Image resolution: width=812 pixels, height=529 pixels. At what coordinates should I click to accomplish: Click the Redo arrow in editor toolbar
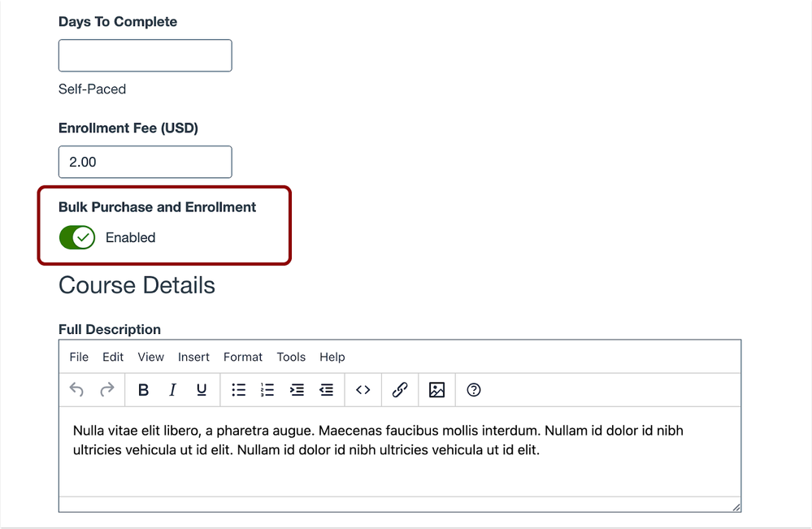pyautogui.click(x=106, y=390)
